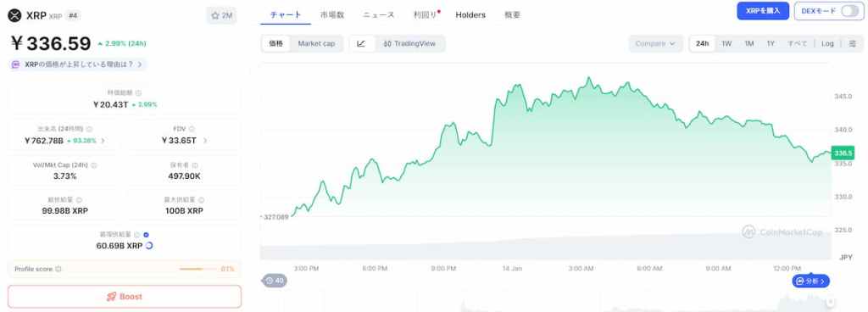The width and height of the screenshot is (868, 312).
Task: Set chart range to 1M
Action: click(x=749, y=44)
